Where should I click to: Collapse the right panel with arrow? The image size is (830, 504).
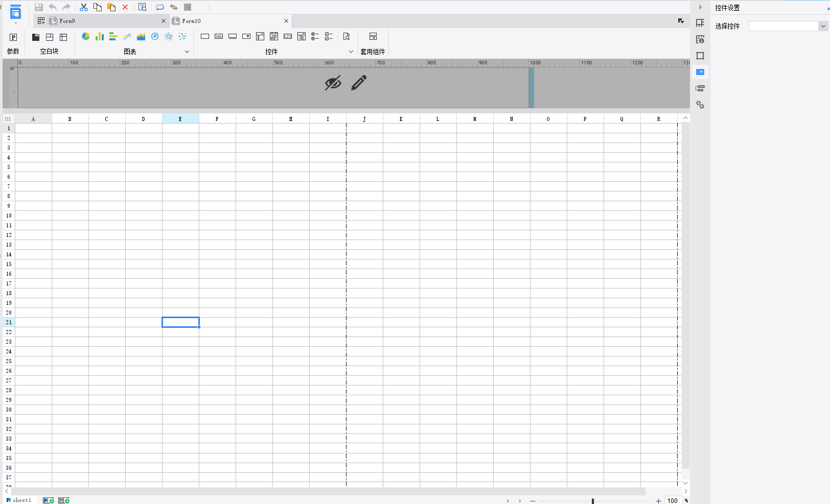[700, 7]
